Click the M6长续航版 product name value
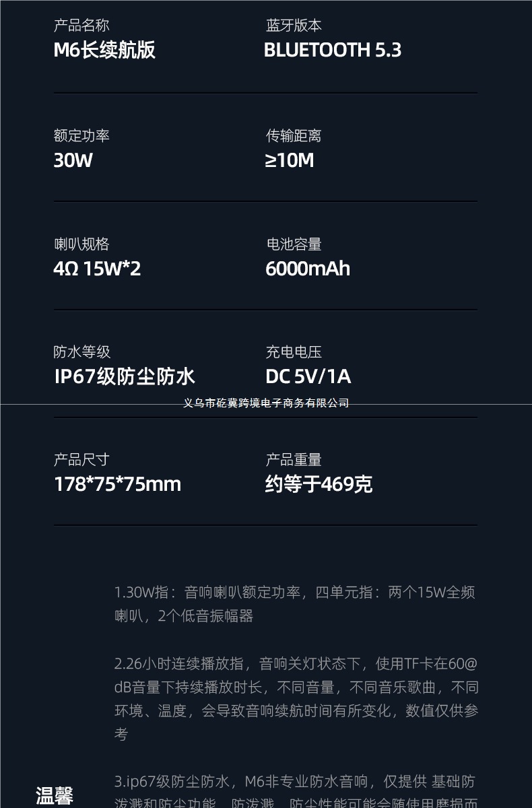This screenshot has height=808, width=532. click(104, 50)
